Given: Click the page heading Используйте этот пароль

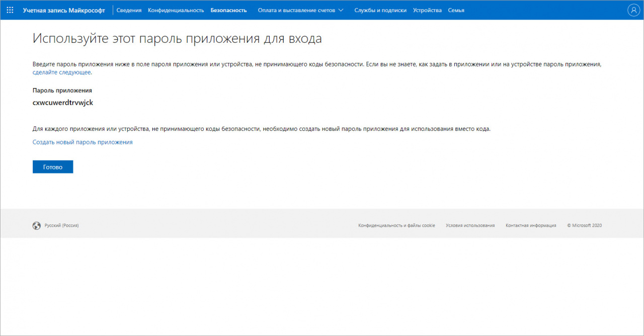Looking at the screenshot, I should pos(177,39).
